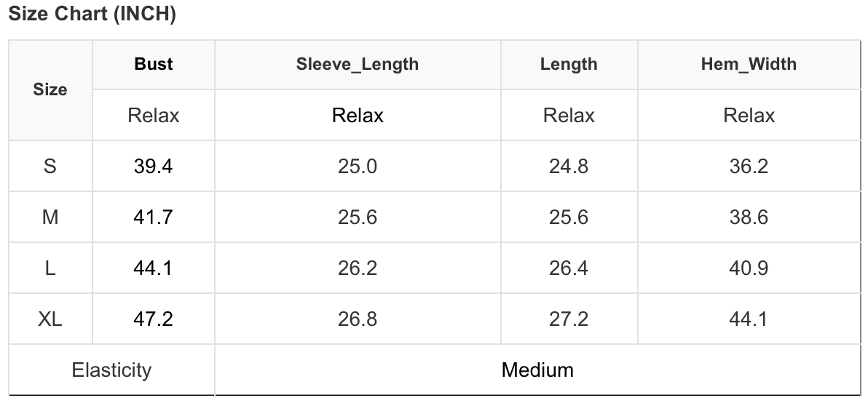Select the L size row label
Screen dimensions: 868x403
pyautogui.click(x=50, y=268)
